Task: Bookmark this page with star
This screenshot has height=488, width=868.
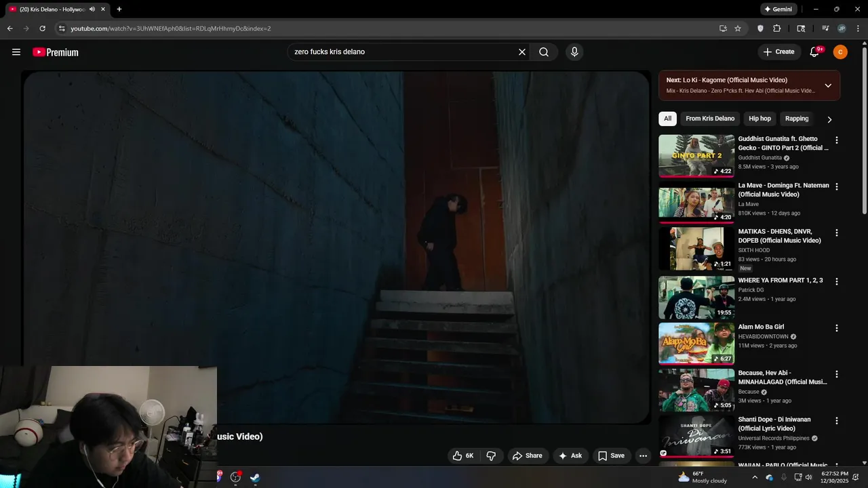Action: 738,28
